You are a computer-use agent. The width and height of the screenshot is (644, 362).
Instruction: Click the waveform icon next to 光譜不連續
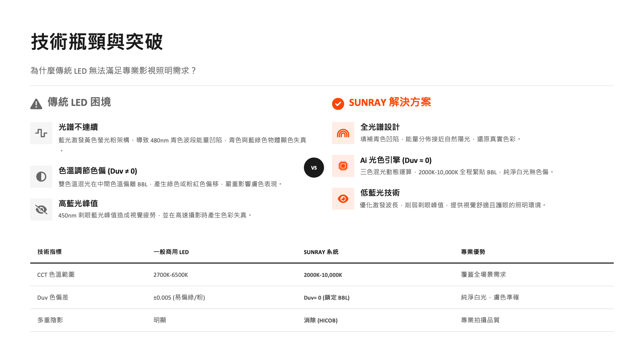click(41, 133)
